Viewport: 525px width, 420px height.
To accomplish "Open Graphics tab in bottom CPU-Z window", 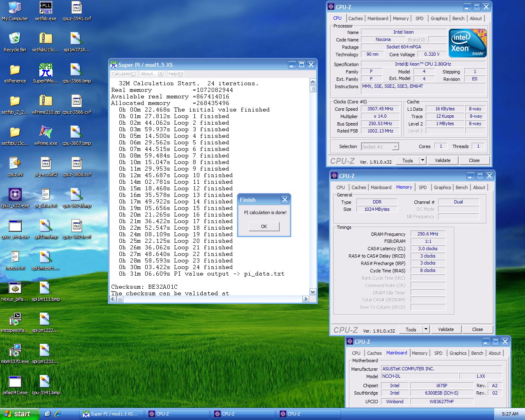I will [x=458, y=353].
